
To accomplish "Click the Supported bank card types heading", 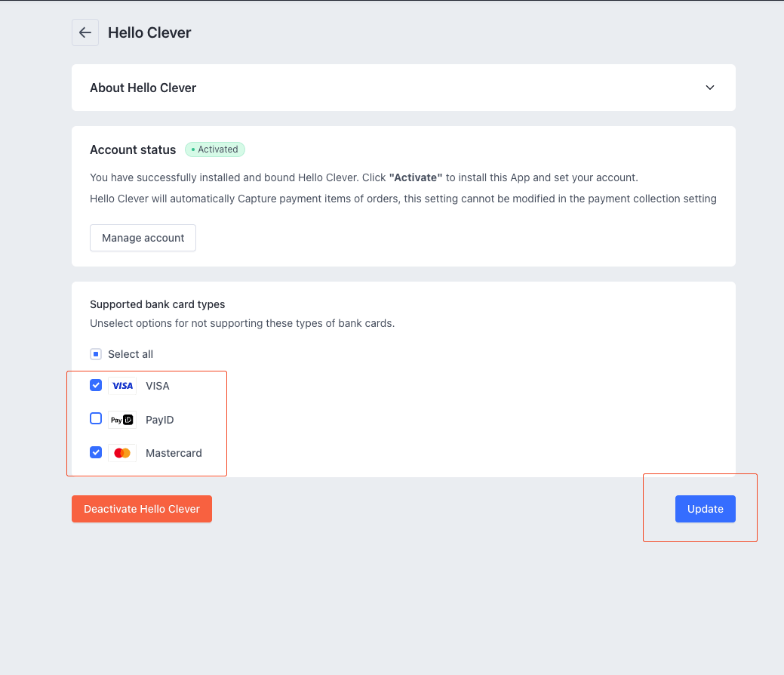I will pos(158,304).
